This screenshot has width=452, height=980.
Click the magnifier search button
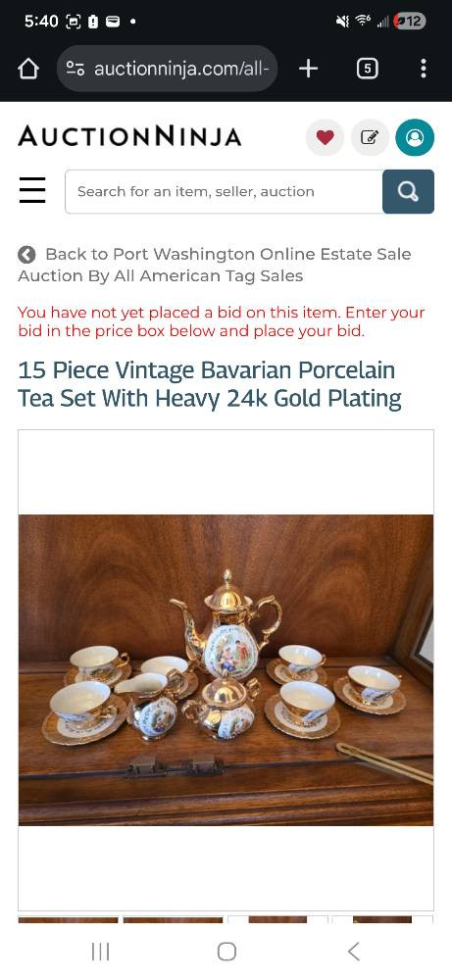pos(408,191)
